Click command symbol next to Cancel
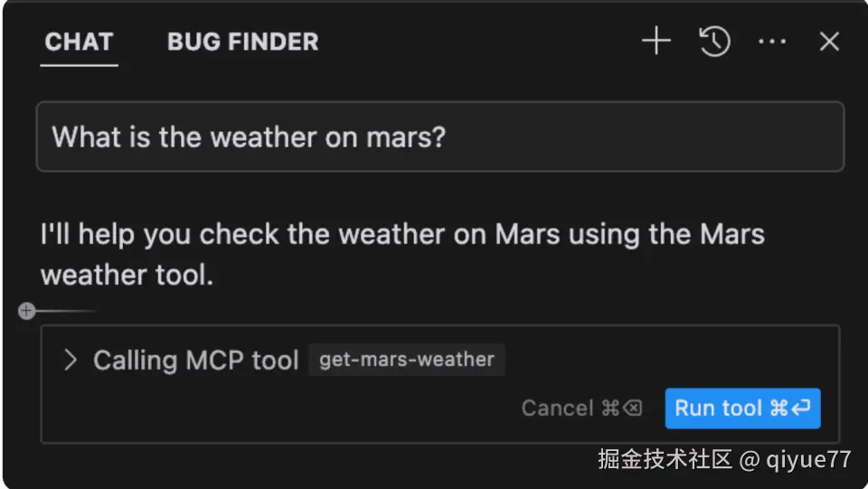 pyautogui.click(x=611, y=409)
